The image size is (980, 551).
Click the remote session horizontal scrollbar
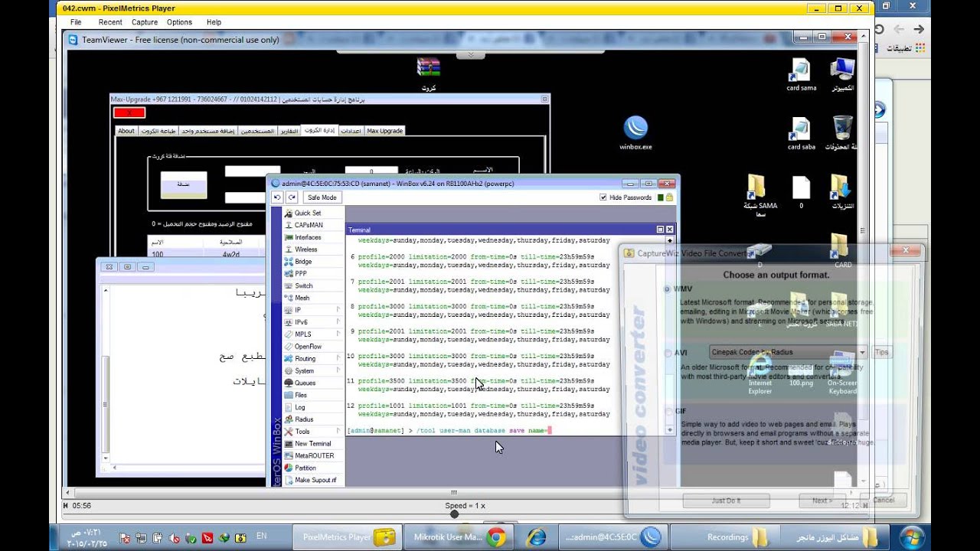(x=459, y=492)
